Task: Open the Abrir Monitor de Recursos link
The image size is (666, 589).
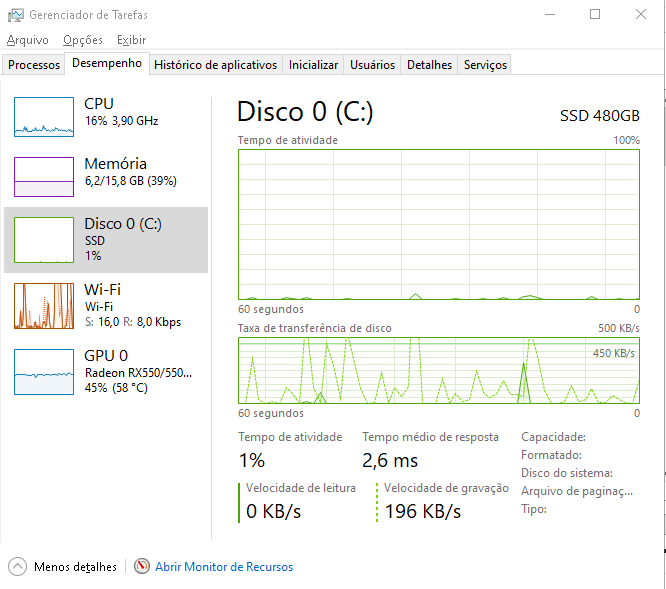Action: point(224,567)
